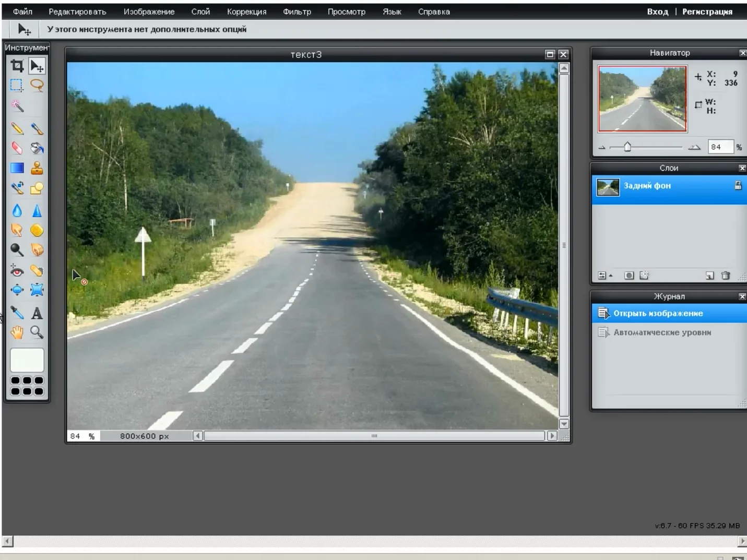The image size is (747, 560).
Task: Select the Lasso tool
Action: click(x=37, y=85)
